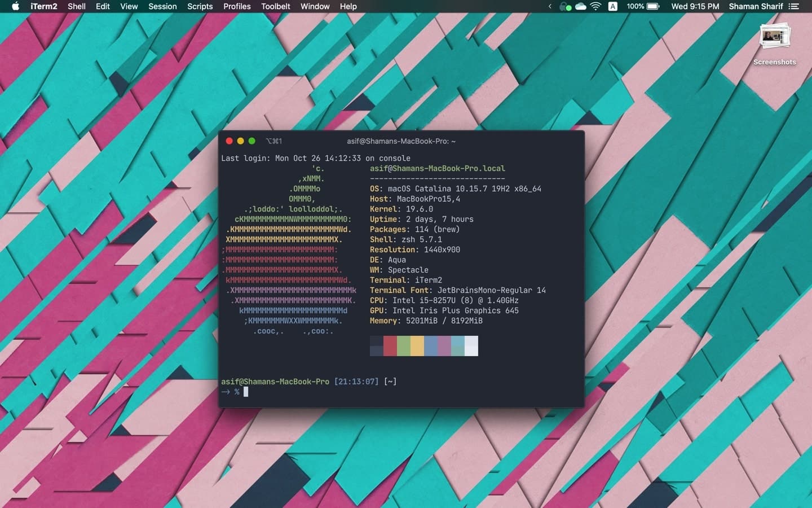Open the input source 'A' icon
The width and height of the screenshot is (812, 508).
(x=612, y=6)
